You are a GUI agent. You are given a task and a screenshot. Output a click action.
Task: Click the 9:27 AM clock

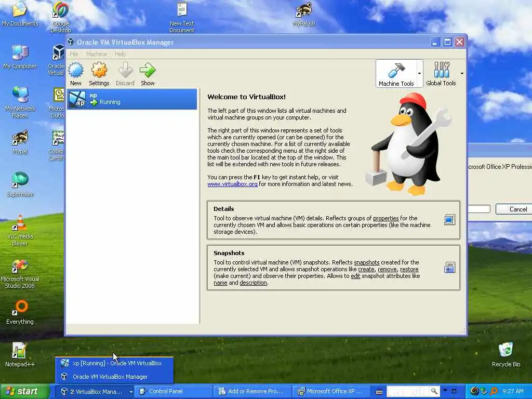[513, 391]
